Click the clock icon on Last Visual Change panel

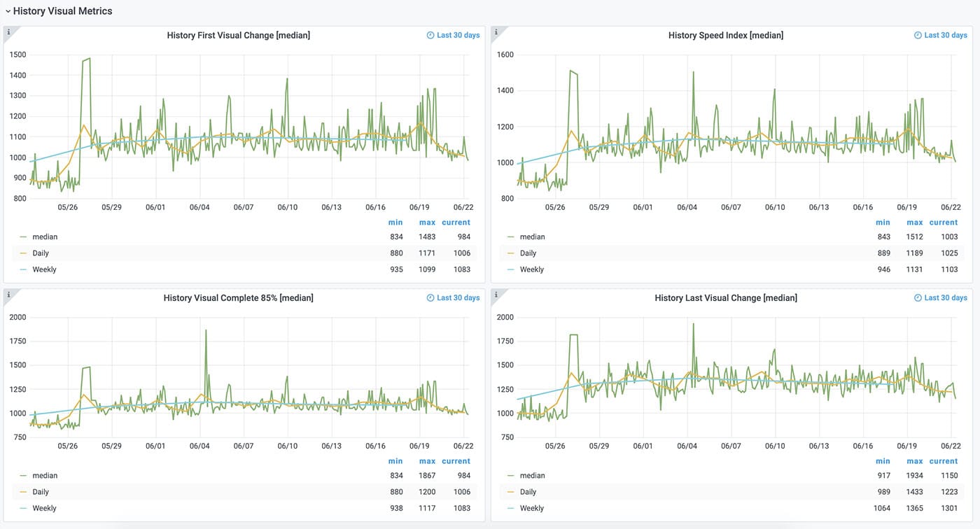click(x=917, y=297)
